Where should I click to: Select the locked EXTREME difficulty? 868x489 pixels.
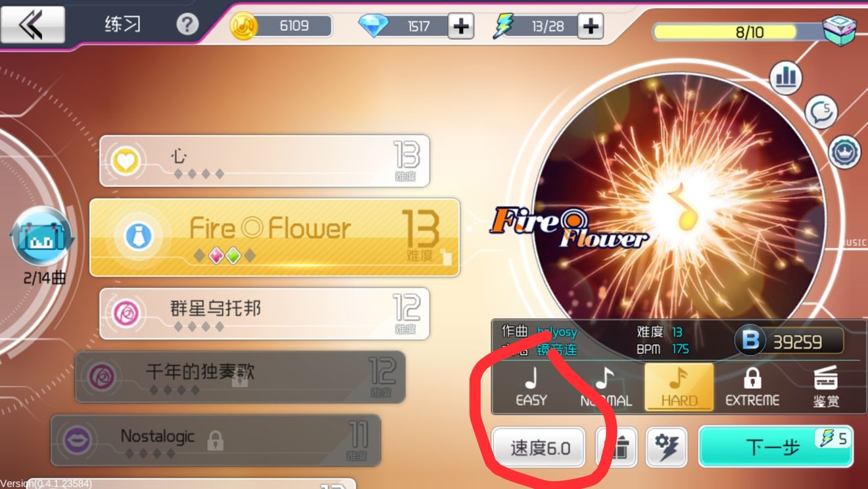(752, 387)
